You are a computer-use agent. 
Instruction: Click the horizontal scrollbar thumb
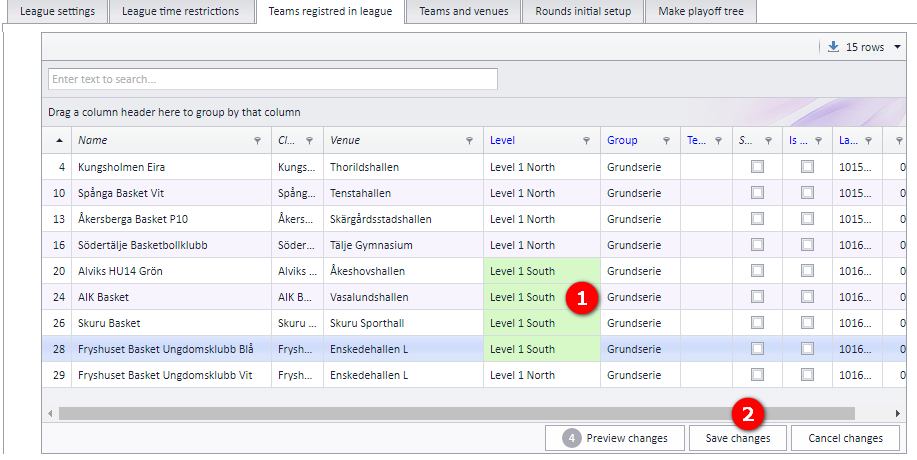pos(456,414)
